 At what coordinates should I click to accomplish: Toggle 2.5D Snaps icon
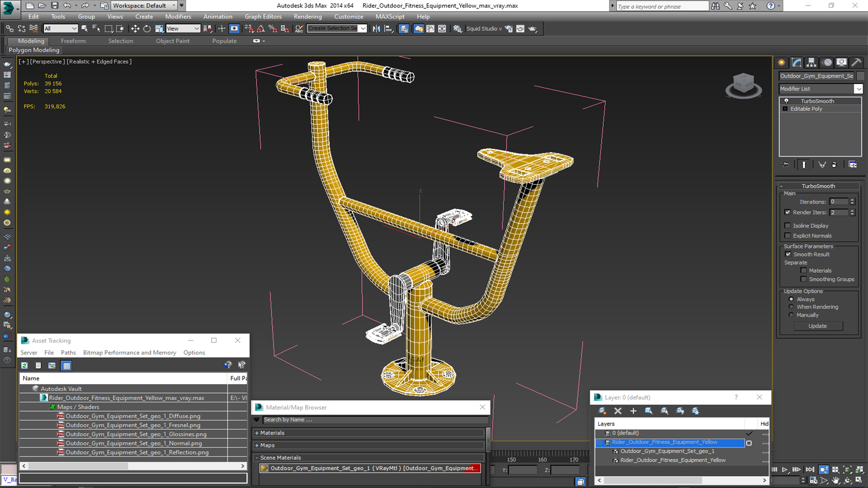(x=249, y=28)
